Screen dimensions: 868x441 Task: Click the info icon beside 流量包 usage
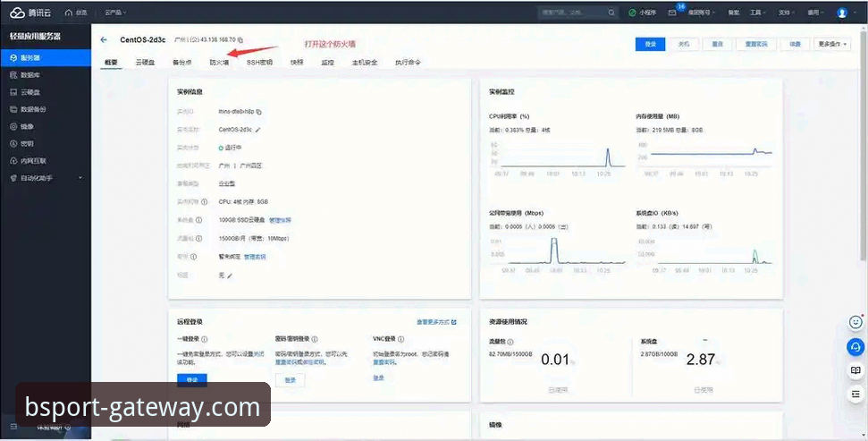pos(510,343)
